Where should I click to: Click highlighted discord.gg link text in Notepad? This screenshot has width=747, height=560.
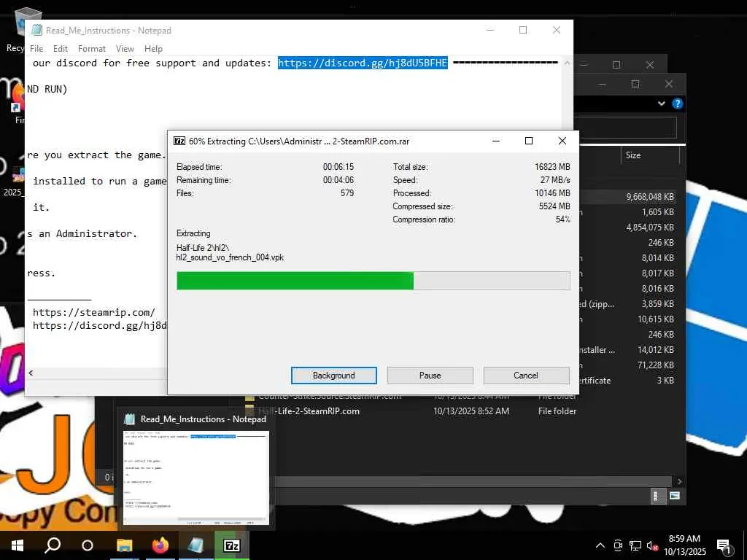pyautogui.click(x=363, y=63)
